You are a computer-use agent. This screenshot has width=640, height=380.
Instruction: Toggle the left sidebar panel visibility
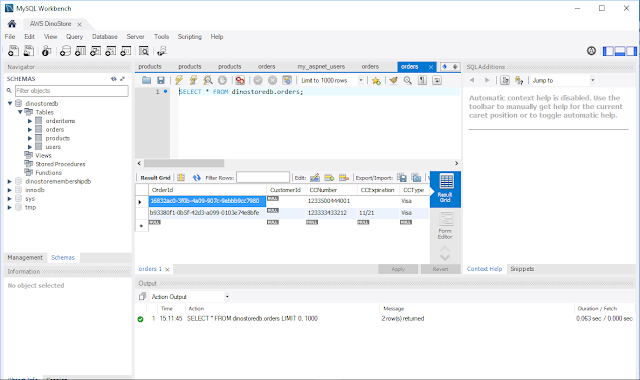[608, 51]
